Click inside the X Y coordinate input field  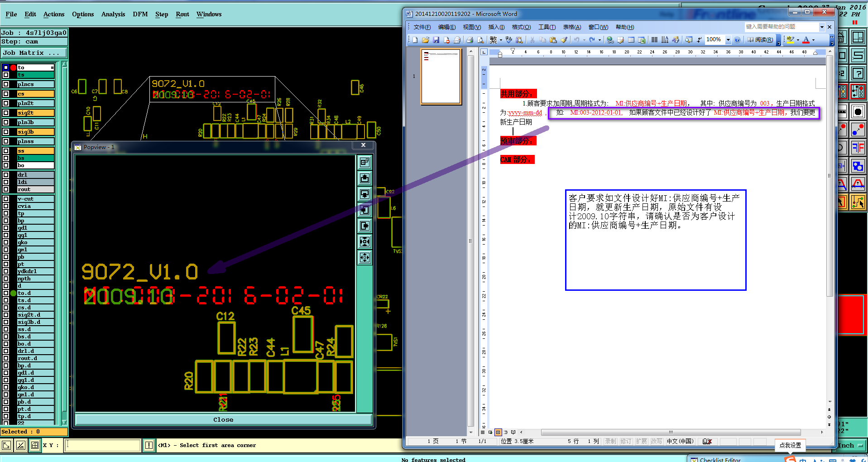[103, 445]
